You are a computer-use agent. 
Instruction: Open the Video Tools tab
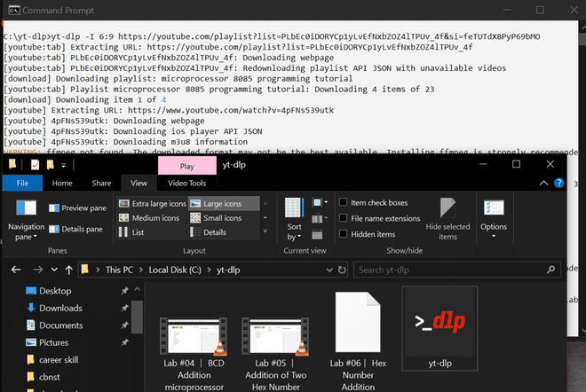(x=186, y=183)
